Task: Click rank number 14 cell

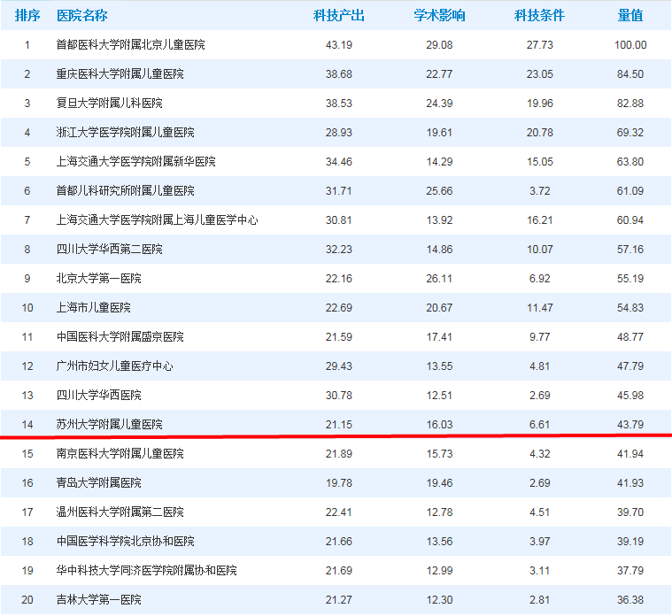Action: (x=27, y=424)
